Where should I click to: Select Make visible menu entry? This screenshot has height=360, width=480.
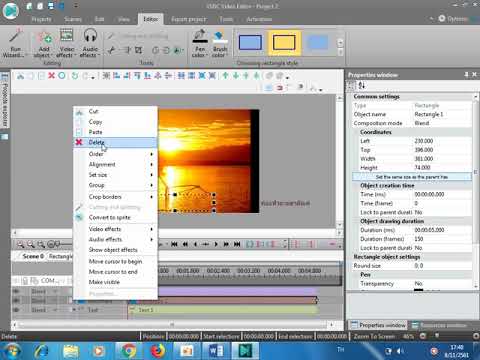(115, 282)
